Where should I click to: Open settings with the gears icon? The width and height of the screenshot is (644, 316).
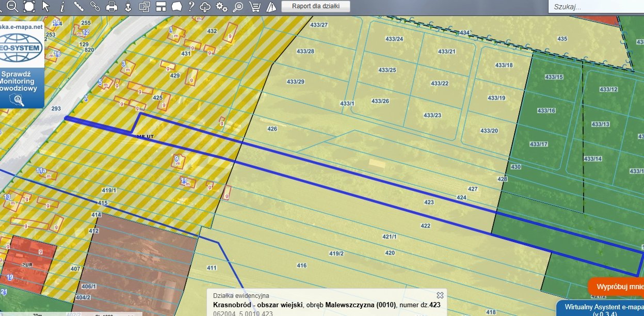click(x=221, y=7)
